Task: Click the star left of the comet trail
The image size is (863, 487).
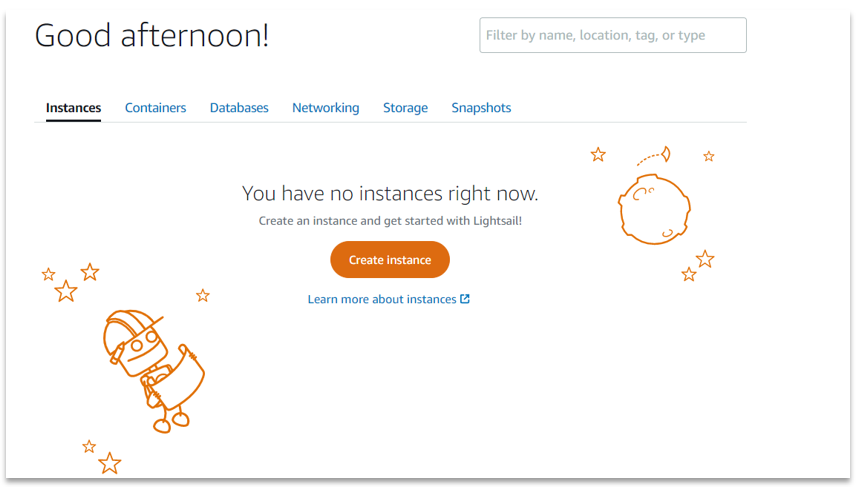Action: 598,154
